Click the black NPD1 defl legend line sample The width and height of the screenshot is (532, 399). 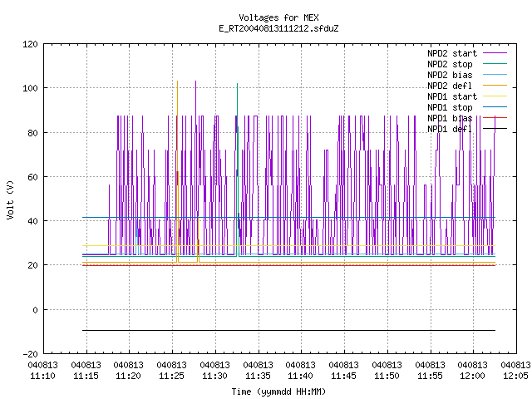tap(495, 129)
